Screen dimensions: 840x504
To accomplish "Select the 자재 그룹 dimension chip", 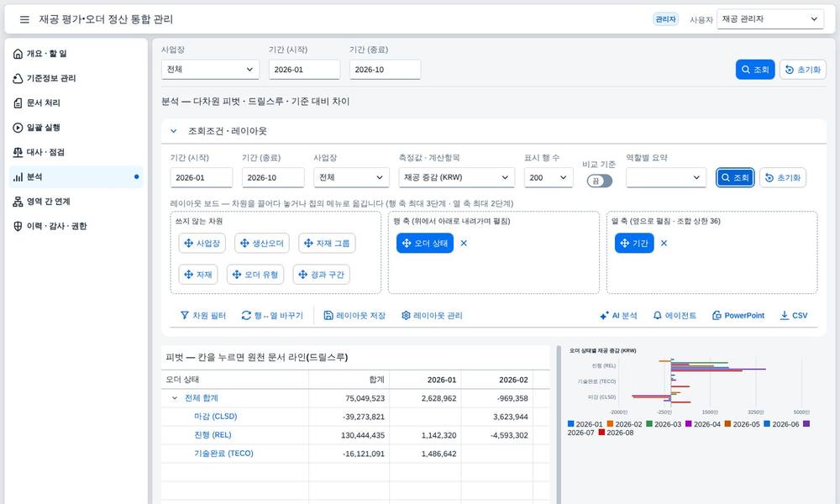I will pyautogui.click(x=327, y=243).
